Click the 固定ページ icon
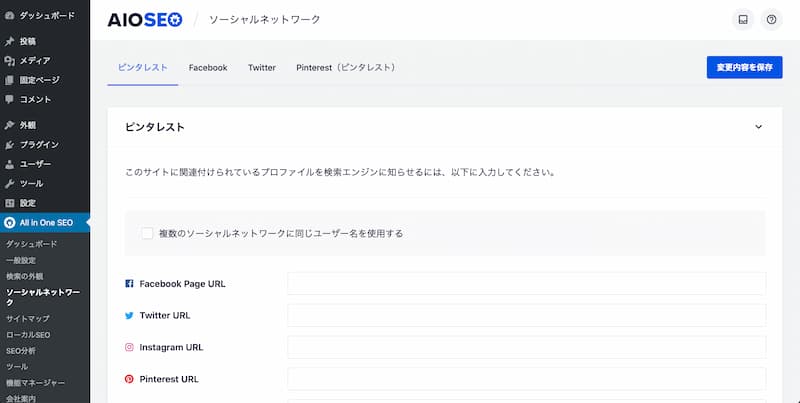 coord(9,80)
